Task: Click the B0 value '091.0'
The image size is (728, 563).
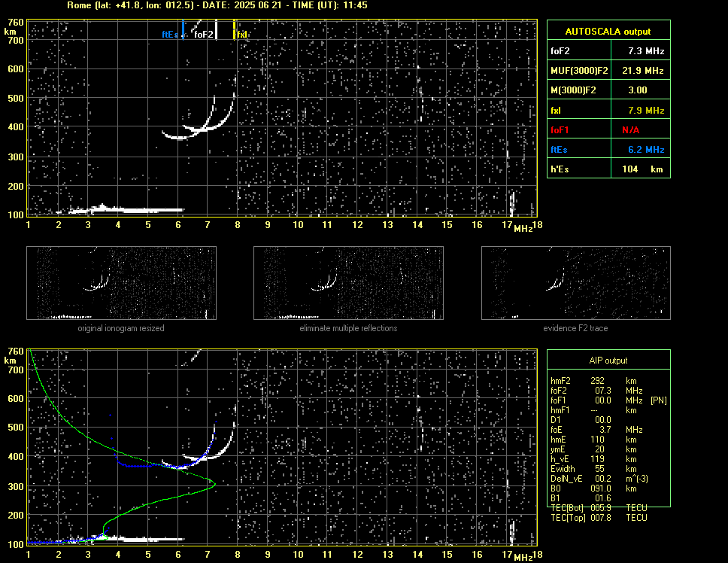Action: click(600, 488)
